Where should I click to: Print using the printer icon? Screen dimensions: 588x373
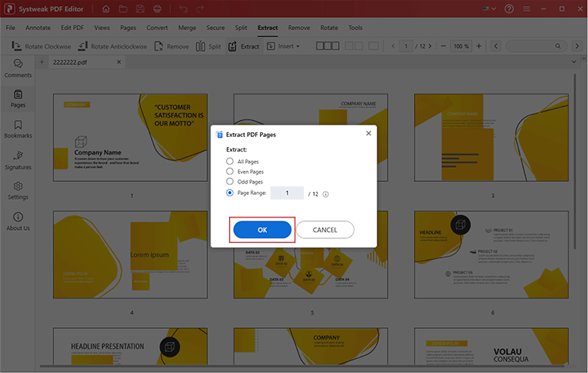(x=158, y=9)
